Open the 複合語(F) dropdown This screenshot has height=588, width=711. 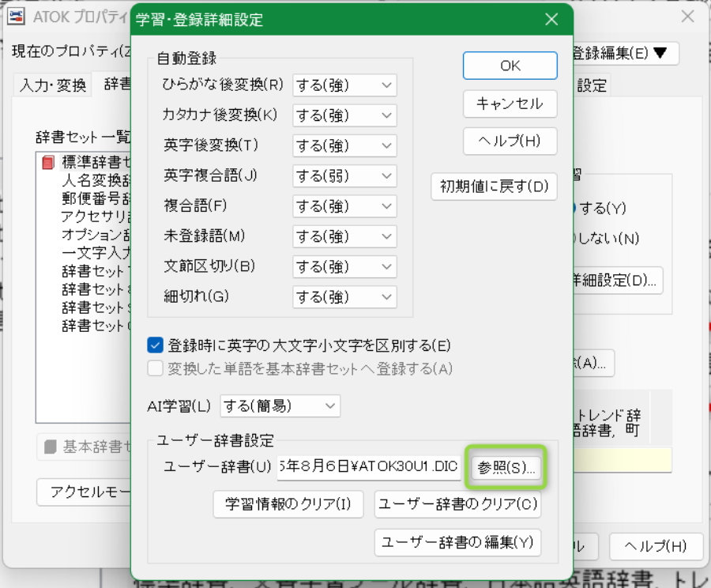click(x=344, y=206)
